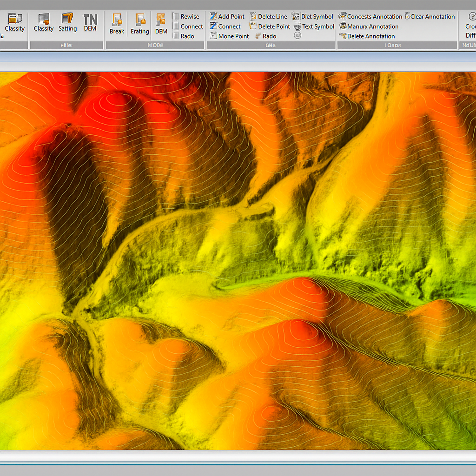Choose the Delete Point tool

[270, 26]
